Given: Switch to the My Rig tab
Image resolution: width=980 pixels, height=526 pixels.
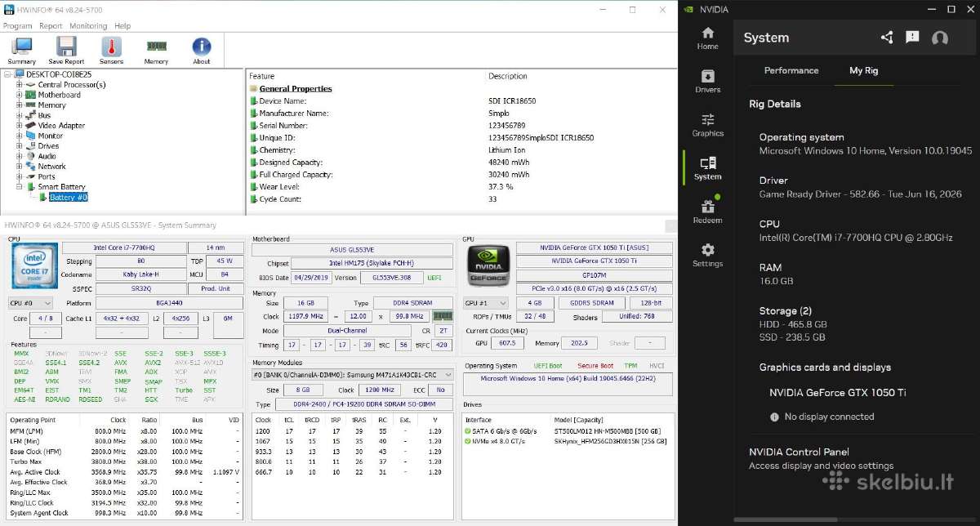Looking at the screenshot, I should pos(863,70).
